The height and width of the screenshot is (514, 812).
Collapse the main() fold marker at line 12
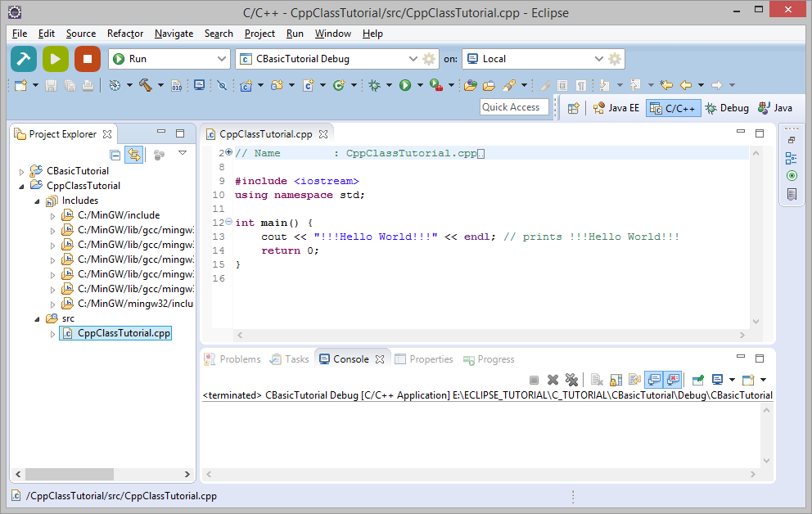[229, 222]
